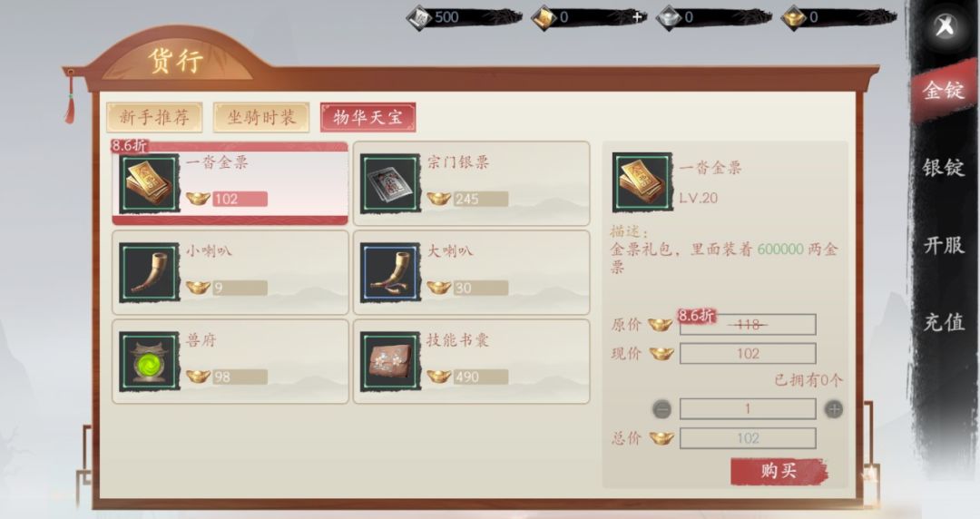
Task: Select the 一沓金票 gold ticket stack icon
Action: tap(150, 184)
